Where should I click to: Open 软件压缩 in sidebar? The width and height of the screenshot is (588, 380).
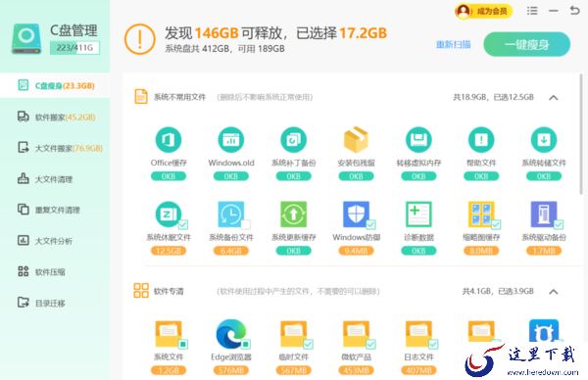55,271
